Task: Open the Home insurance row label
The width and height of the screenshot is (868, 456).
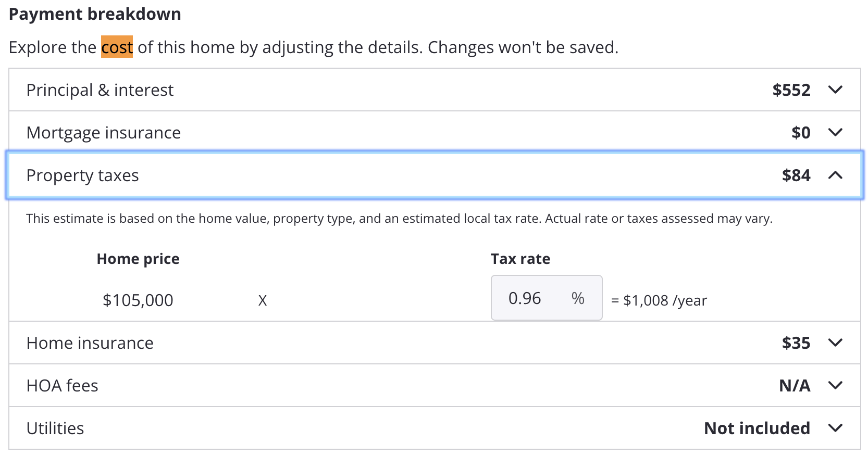Action: click(x=90, y=343)
